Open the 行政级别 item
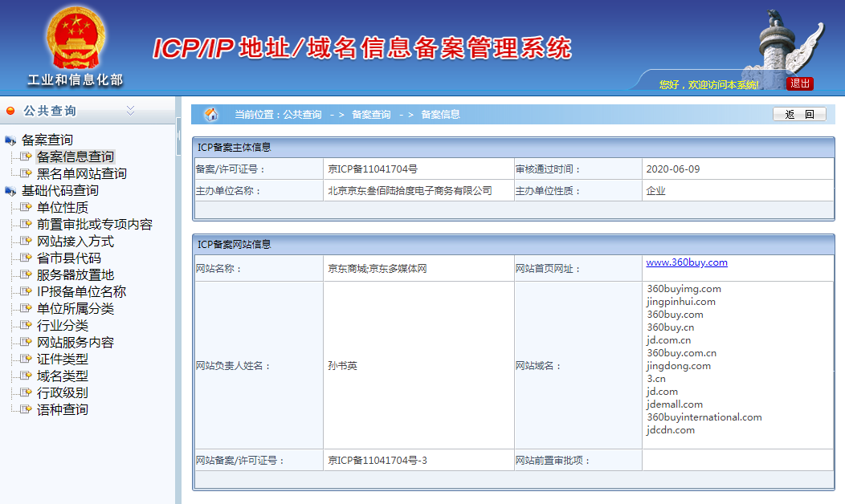 point(62,392)
